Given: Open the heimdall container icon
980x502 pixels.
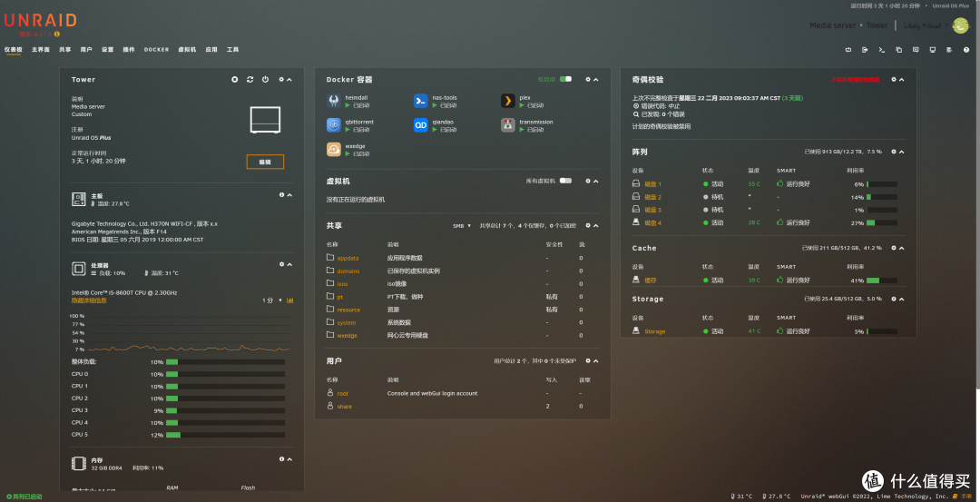Looking at the screenshot, I should [334, 101].
